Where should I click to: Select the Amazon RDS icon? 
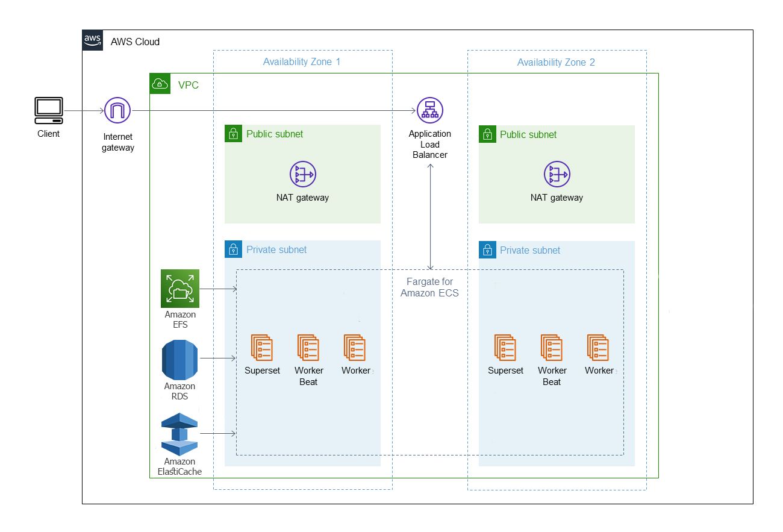(x=180, y=360)
